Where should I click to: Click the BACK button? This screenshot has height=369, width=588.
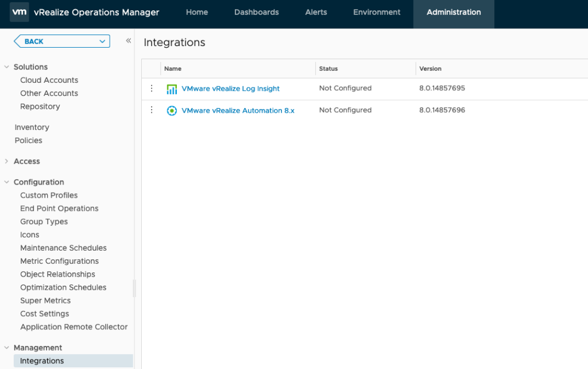[x=62, y=41]
